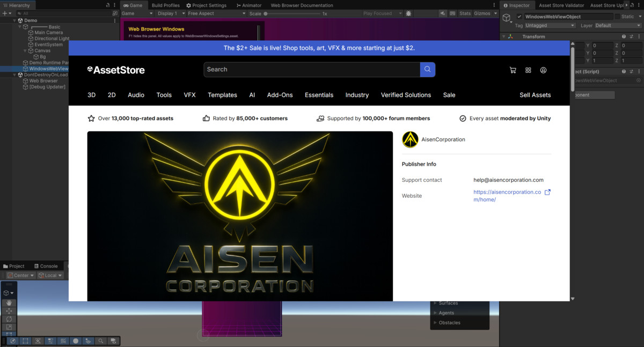Screen dimensions: 644x347
Task: Switch to the Project Settings tab
Action: coord(206,5)
